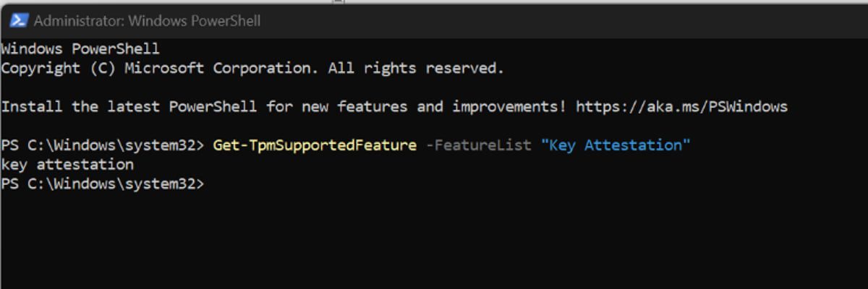This screenshot has height=289, width=868.
Task: Click the prompt preceding the Get-TpmSupportedFeature command
Action: click(103, 145)
